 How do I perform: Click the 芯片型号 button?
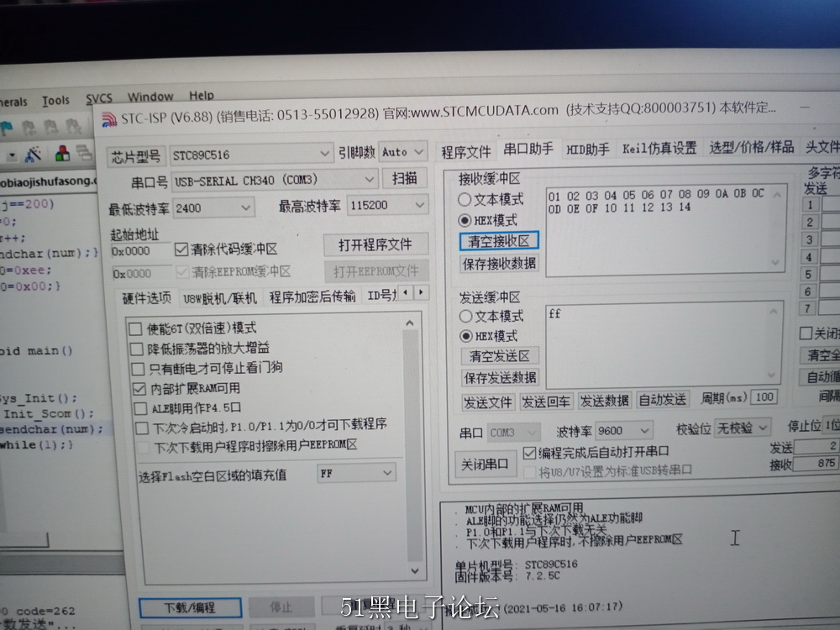point(135,156)
